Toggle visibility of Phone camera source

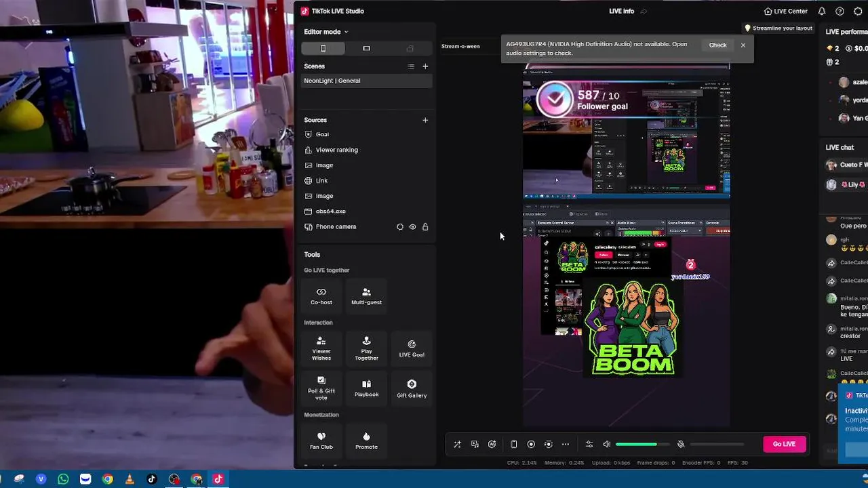[x=412, y=227]
